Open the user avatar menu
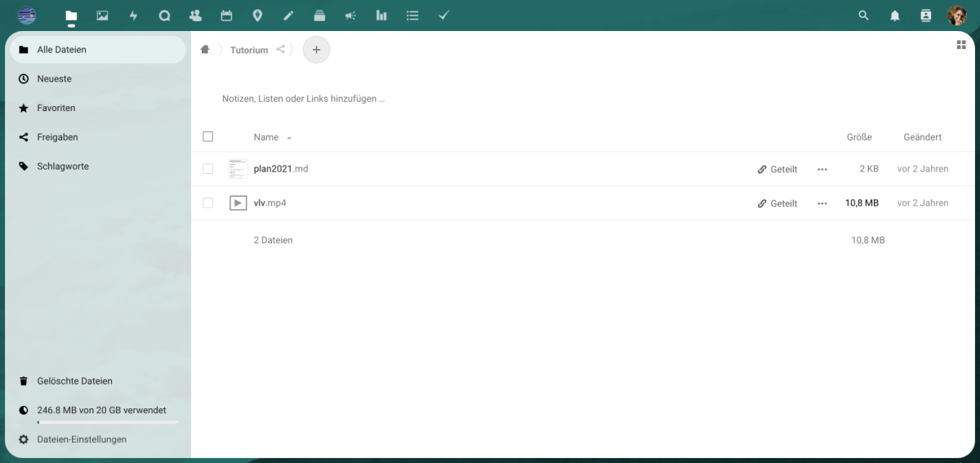 point(957,16)
